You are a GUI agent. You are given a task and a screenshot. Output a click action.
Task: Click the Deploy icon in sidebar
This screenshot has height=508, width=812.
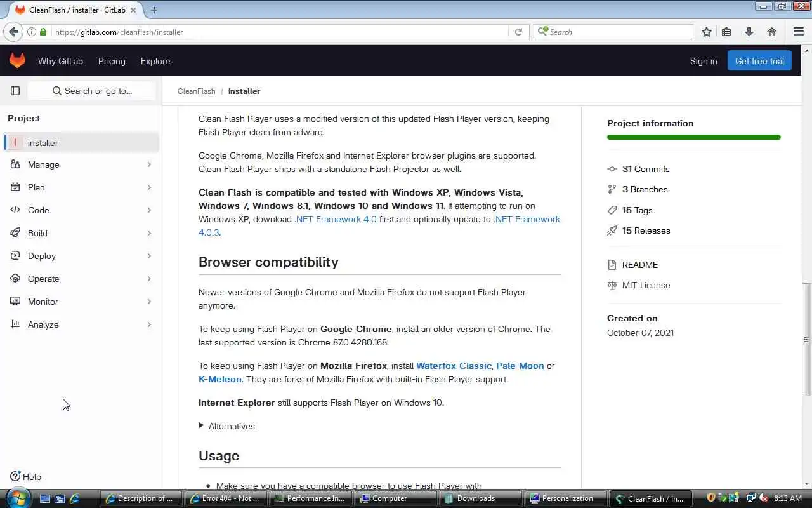[15, 256]
